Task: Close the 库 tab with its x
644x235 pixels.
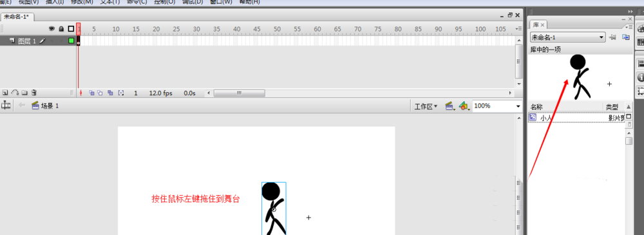Action: (542, 26)
